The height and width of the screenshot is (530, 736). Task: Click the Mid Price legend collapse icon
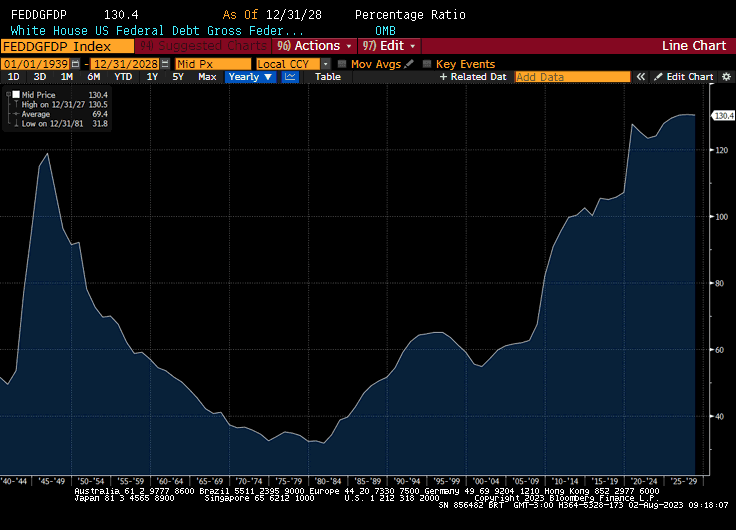pos(8,95)
